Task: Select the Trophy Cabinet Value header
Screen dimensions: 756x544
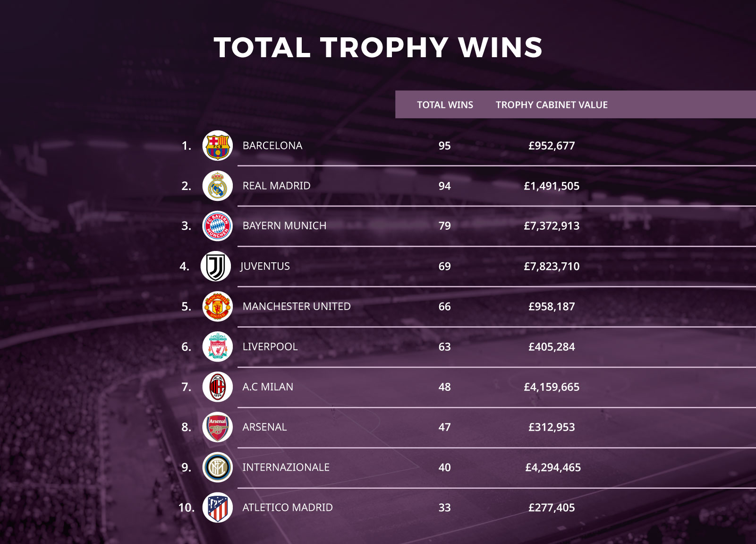Action: 552,105
